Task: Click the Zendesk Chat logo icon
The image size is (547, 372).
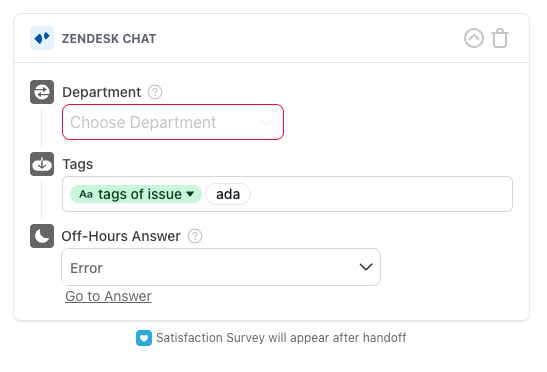Action: (42, 38)
